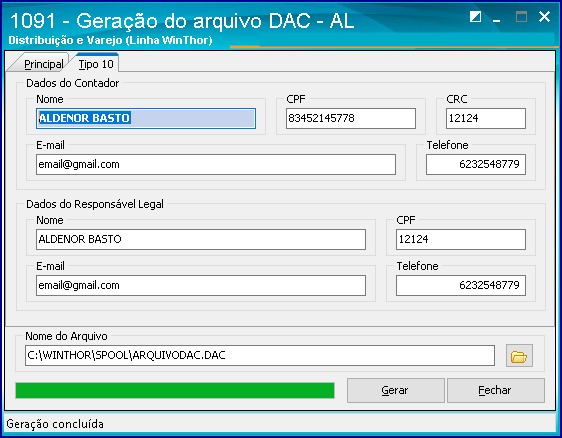Click the Fechar button
The image size is (562, 438).
(495, 390)
